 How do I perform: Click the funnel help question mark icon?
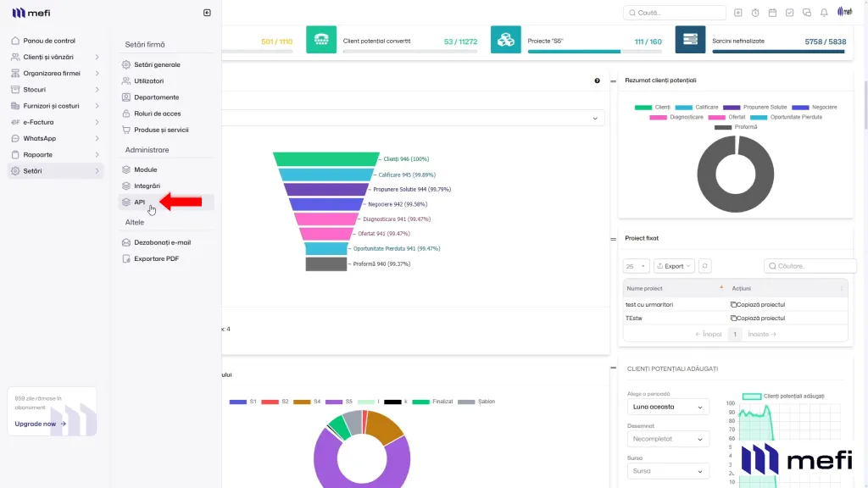[x=597, y=80]
